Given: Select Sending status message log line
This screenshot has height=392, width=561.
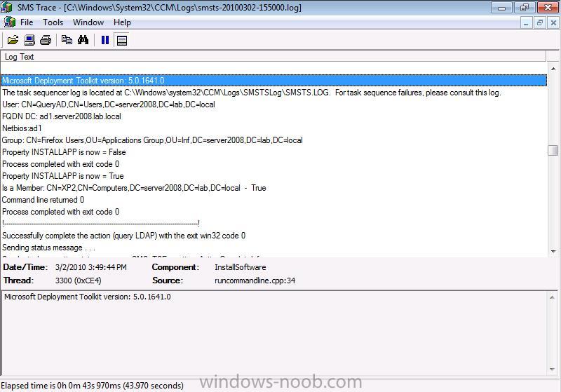Looking at the screenshot, I should (x=274, y=248).
